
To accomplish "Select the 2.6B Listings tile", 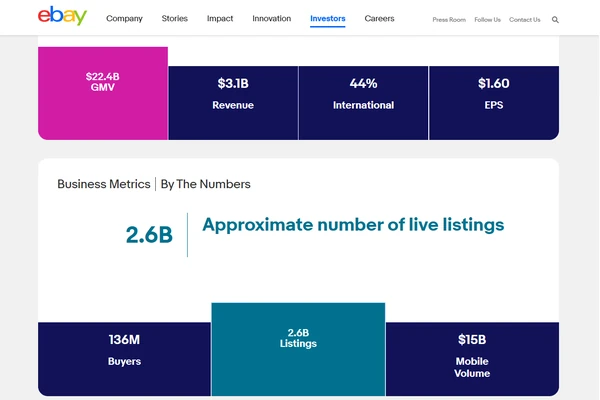I will 298,349.
